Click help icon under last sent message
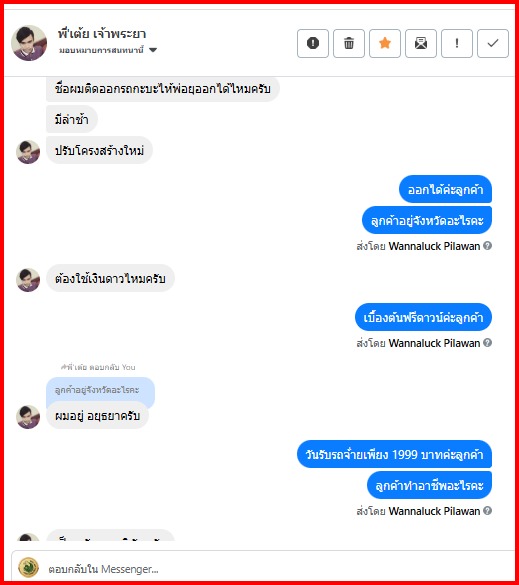This screenshot has height=585, width=519. tap(487, 510)
